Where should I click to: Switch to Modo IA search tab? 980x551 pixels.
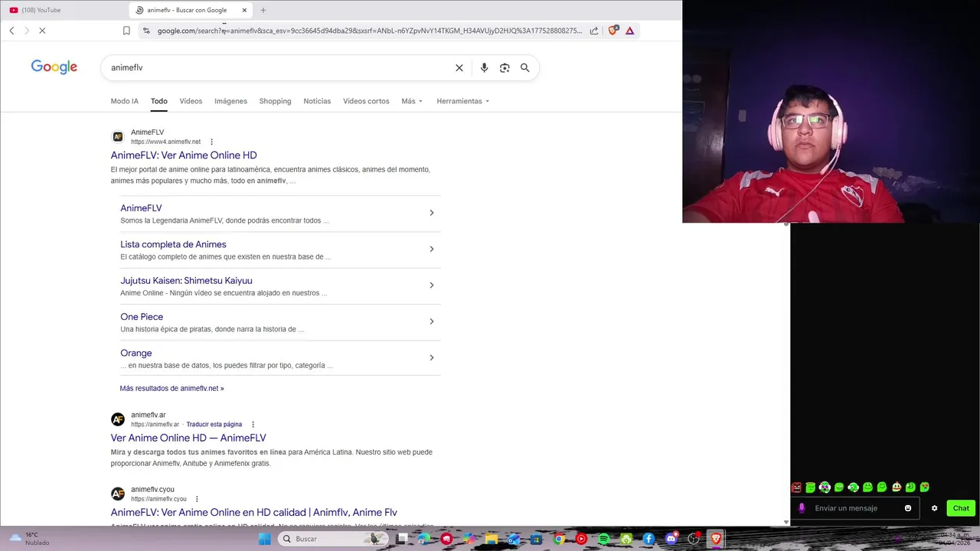coord(125,101)
